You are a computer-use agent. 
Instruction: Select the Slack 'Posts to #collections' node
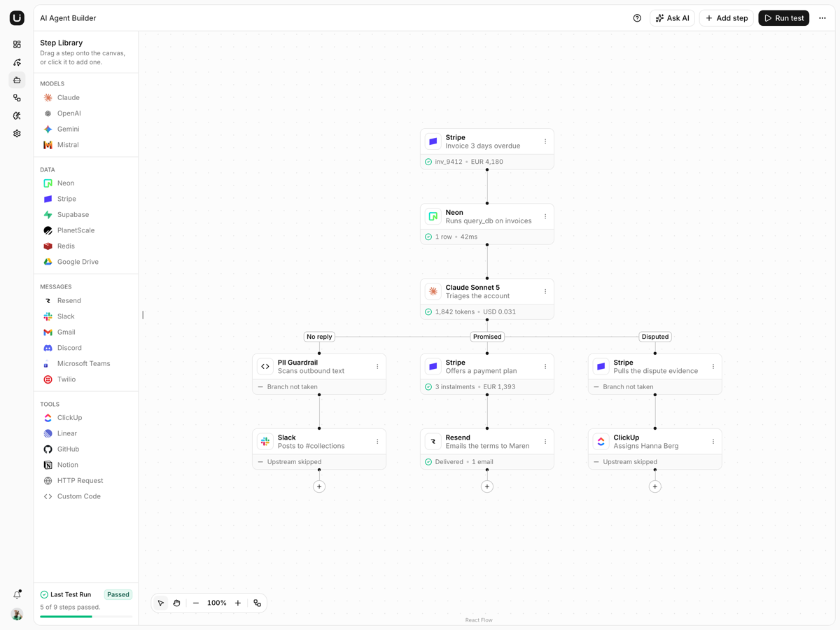(319, 449)
